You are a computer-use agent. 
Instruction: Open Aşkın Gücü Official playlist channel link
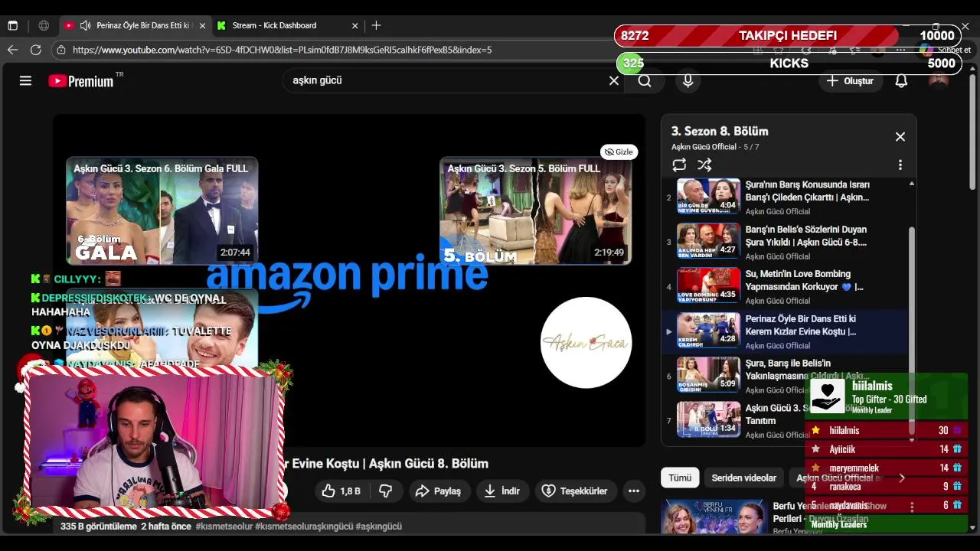pyautogui.click(x=704, y=147)
